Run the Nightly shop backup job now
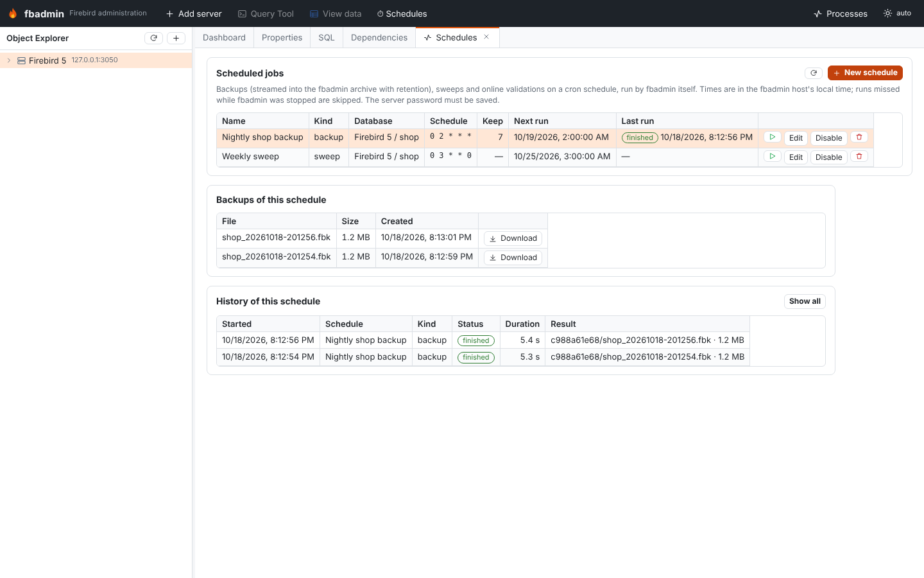Image resolution: width=924 pixels, height=578 pixels. pos(772,137)
